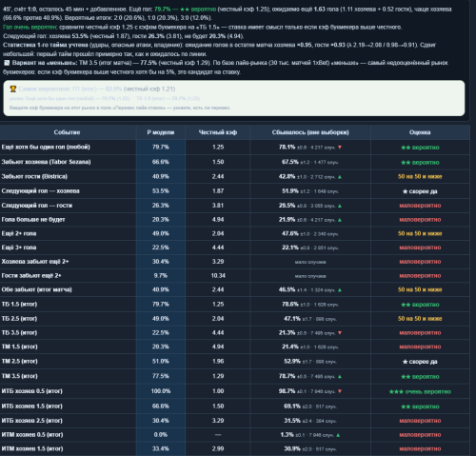Click green up arrow in «ИТМ хозяев 0.5» row
Viewport: 476px width, 456px height.
point(338,435)
